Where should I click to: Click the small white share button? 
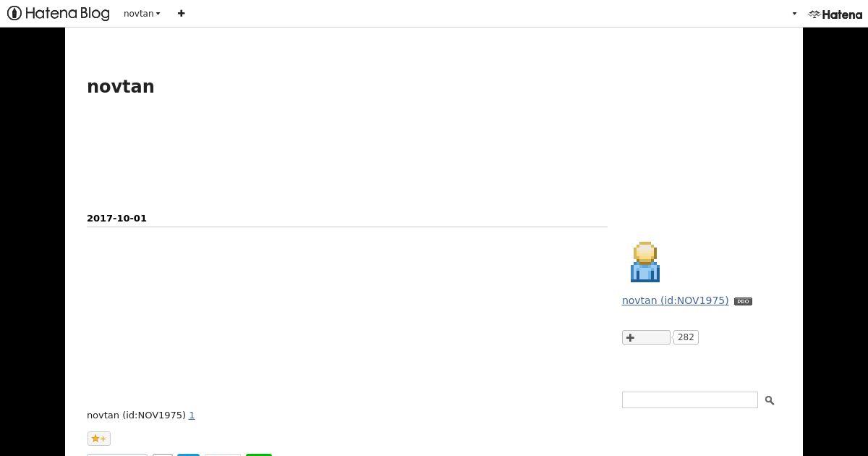click(x=163, y=455)
